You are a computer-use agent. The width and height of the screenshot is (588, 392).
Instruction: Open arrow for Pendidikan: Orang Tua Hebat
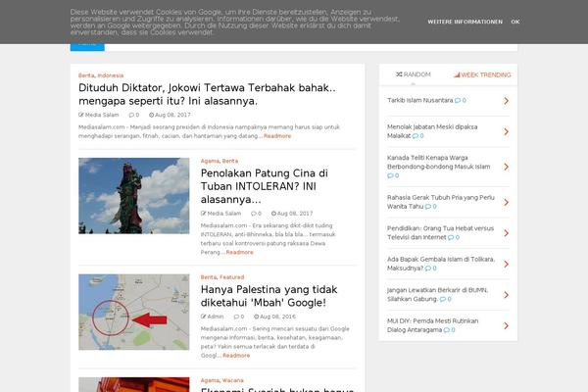[507, 233]
